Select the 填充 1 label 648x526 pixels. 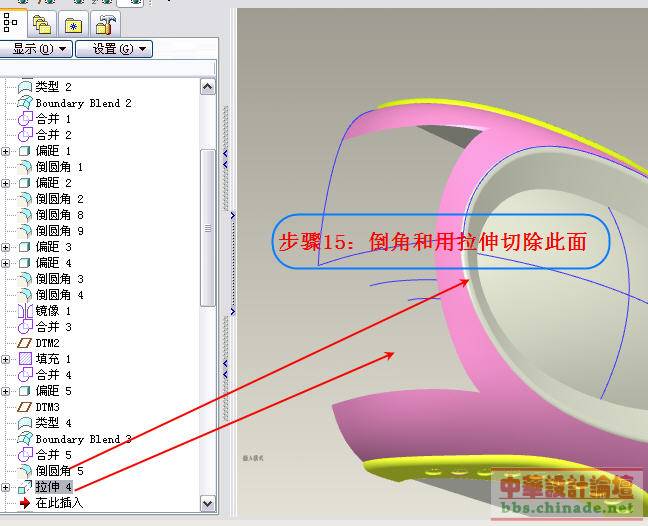click(53, 359)
